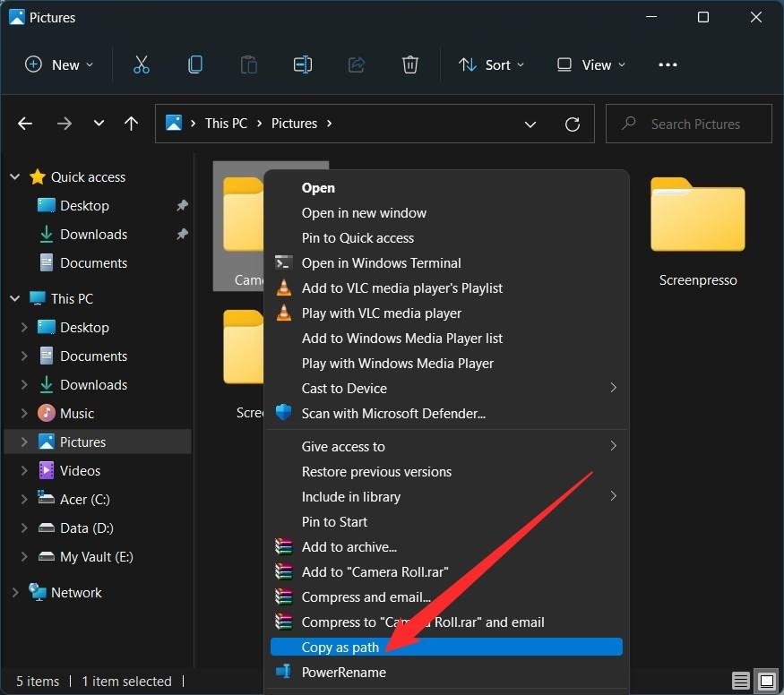Open the View dropdown menu

[x=590, y=64]
